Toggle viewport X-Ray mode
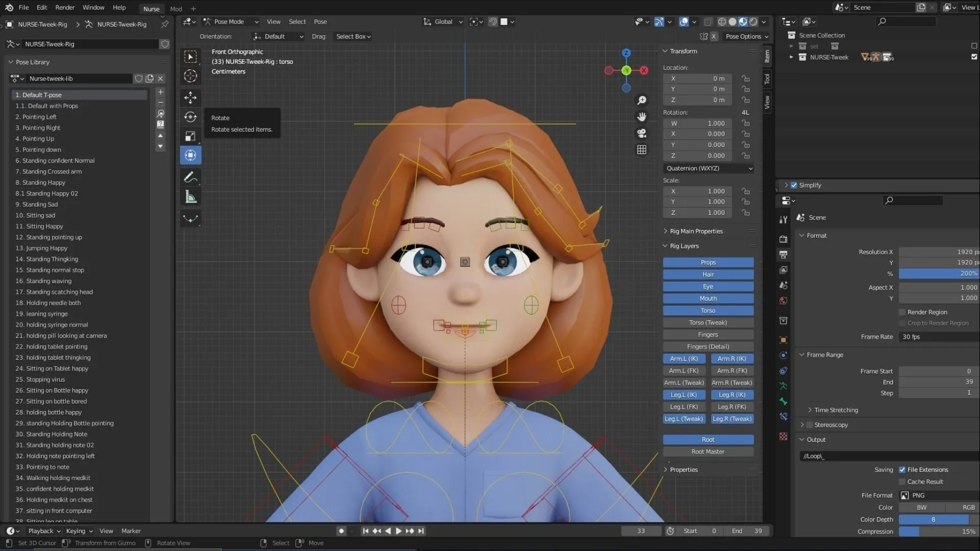 pyautogui.click(x=708, y=21)
